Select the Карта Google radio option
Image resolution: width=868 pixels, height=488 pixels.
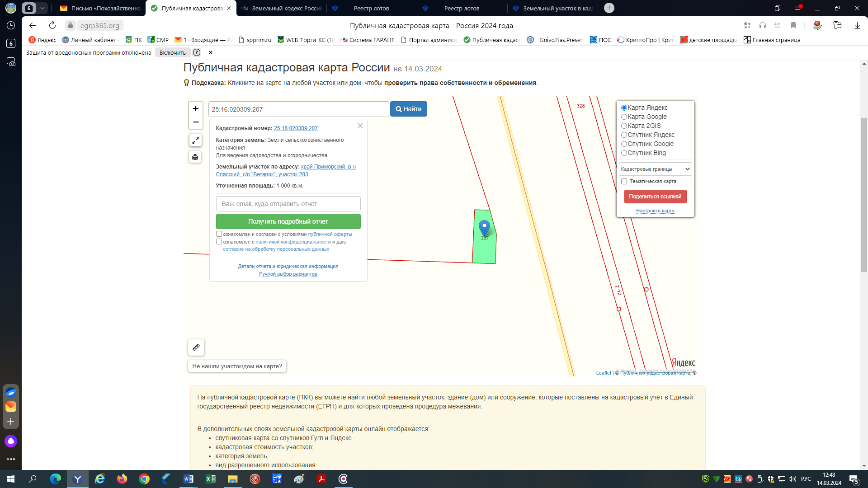point(624,117)
